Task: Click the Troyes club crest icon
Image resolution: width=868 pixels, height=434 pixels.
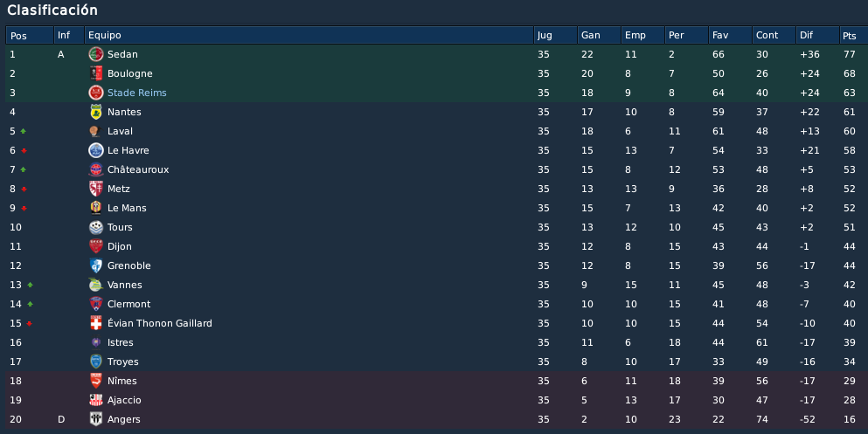Action: pos(96,362)
